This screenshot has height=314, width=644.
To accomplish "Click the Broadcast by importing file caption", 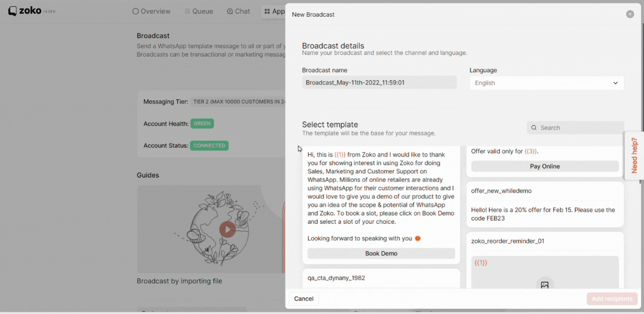I will (179, 281).
